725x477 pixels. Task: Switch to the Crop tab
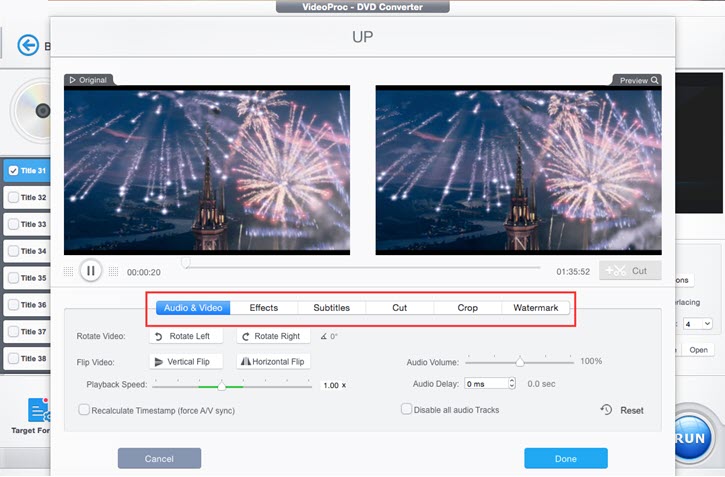tap(467, 308)
